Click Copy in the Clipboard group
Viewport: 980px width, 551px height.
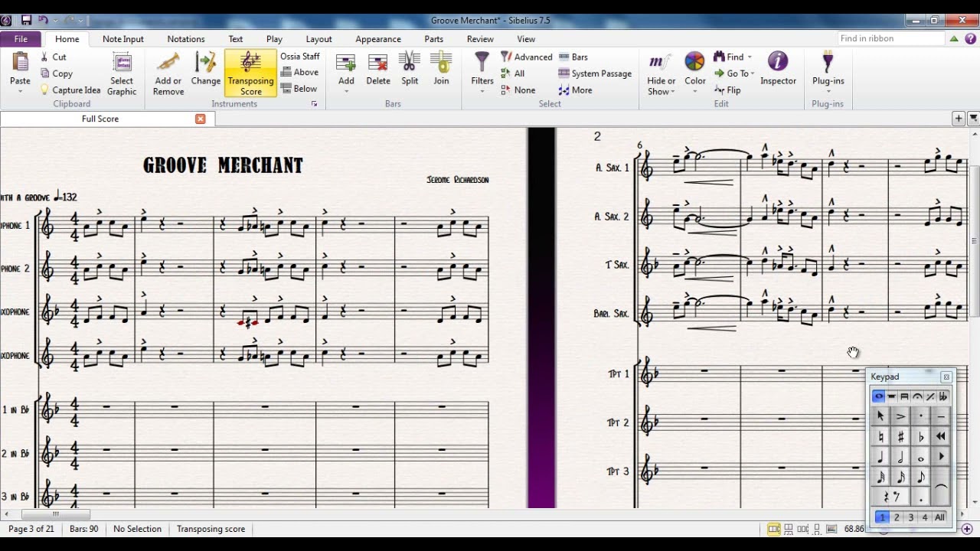[x=56, y=73]
